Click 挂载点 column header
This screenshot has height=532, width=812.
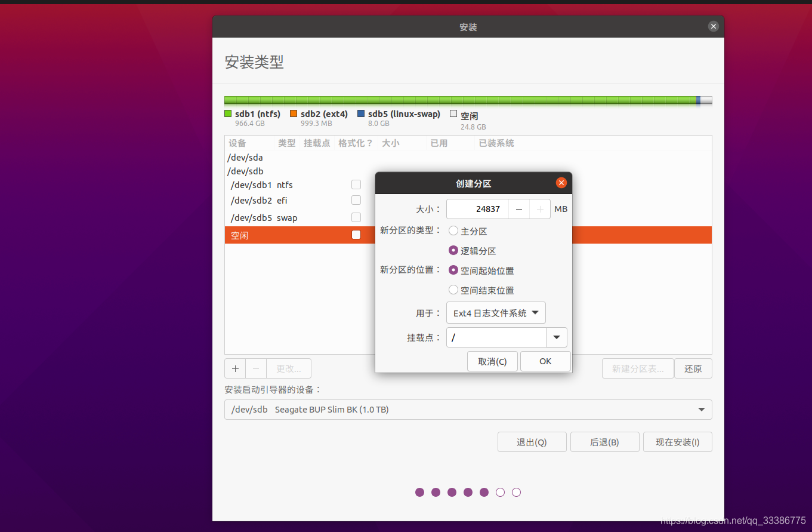tap(317, 143)
